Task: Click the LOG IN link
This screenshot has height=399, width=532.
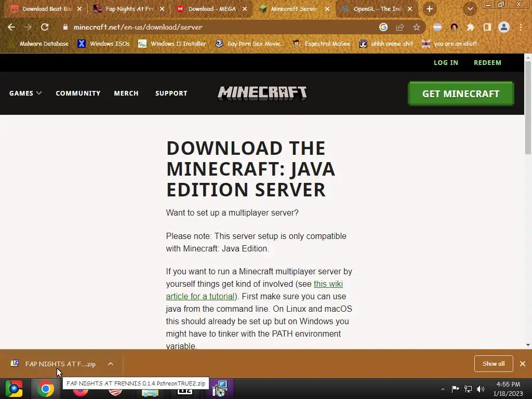Action: (x=446, y=62)
